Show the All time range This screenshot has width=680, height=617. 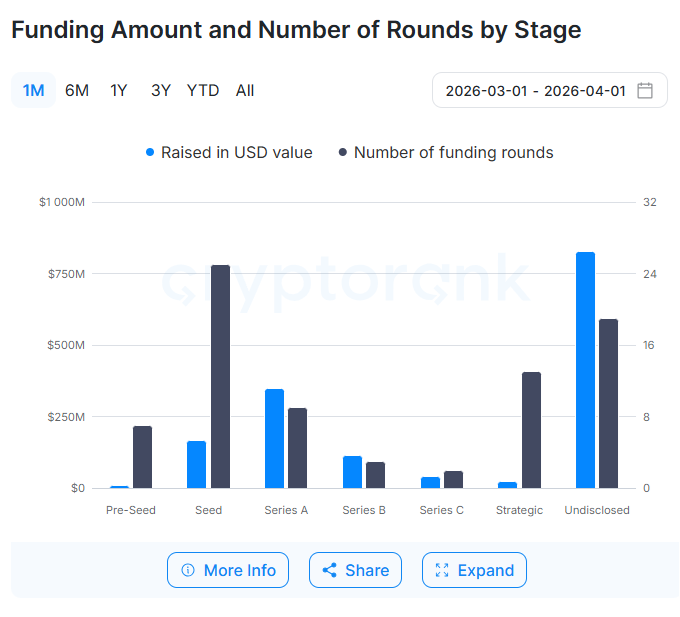245,90
